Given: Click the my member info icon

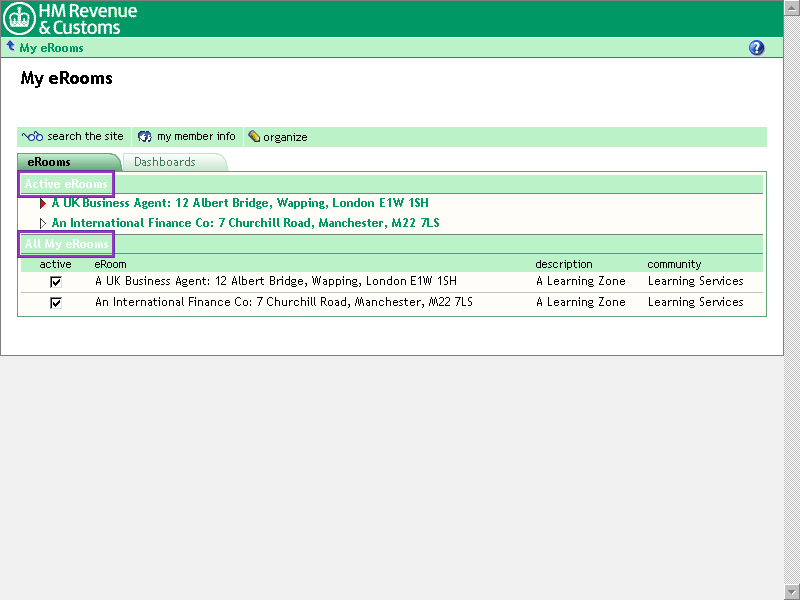Looking at the screenshot, I should coord(144,137).
